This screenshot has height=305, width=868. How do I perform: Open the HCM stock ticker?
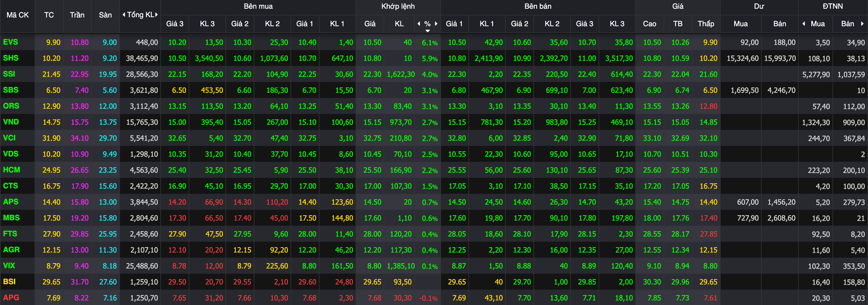[11, 170]
